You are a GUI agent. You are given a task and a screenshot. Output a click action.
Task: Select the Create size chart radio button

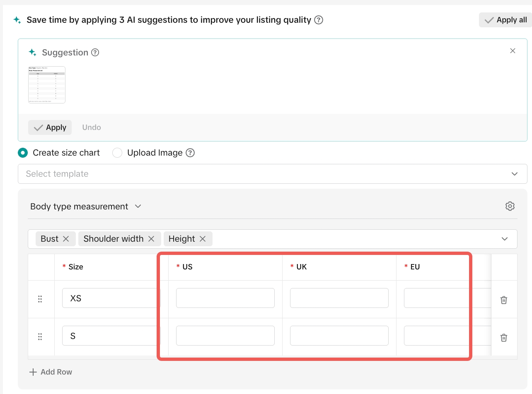point(23,153)
